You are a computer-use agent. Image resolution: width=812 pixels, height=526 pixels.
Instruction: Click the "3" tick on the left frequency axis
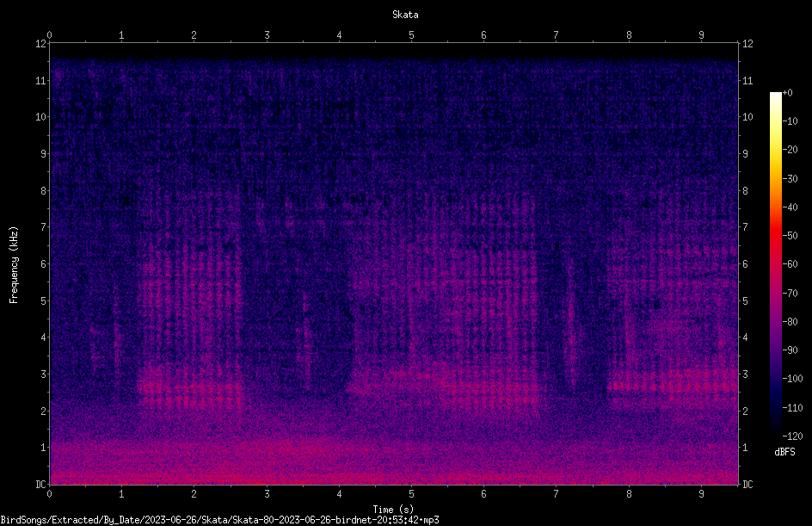click(x=43, y=374)
